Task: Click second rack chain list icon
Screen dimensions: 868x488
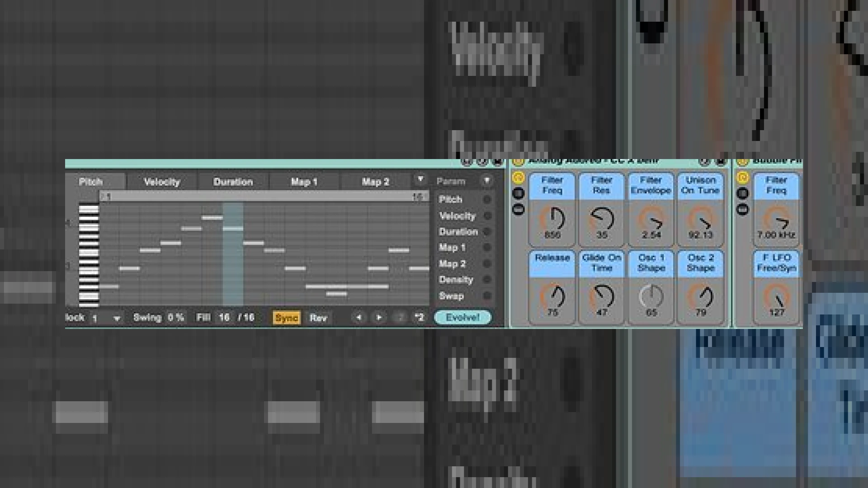Action: (x=742, y=193)
